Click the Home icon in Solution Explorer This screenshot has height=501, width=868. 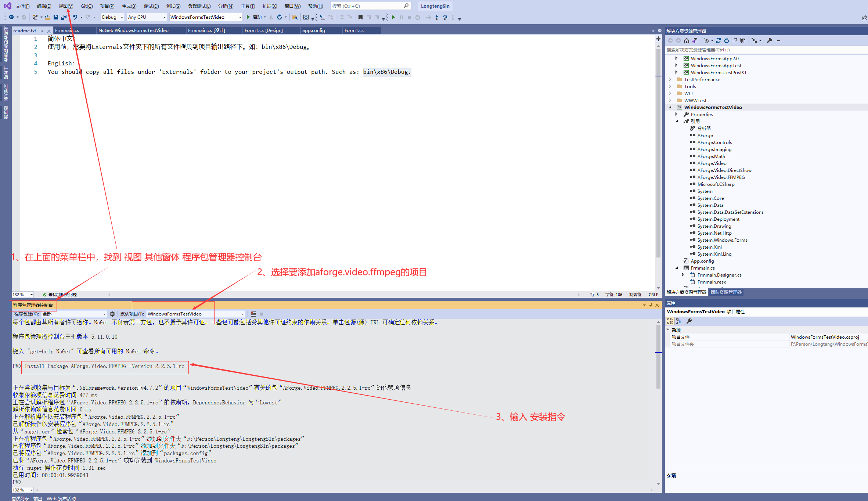point(686,40)
